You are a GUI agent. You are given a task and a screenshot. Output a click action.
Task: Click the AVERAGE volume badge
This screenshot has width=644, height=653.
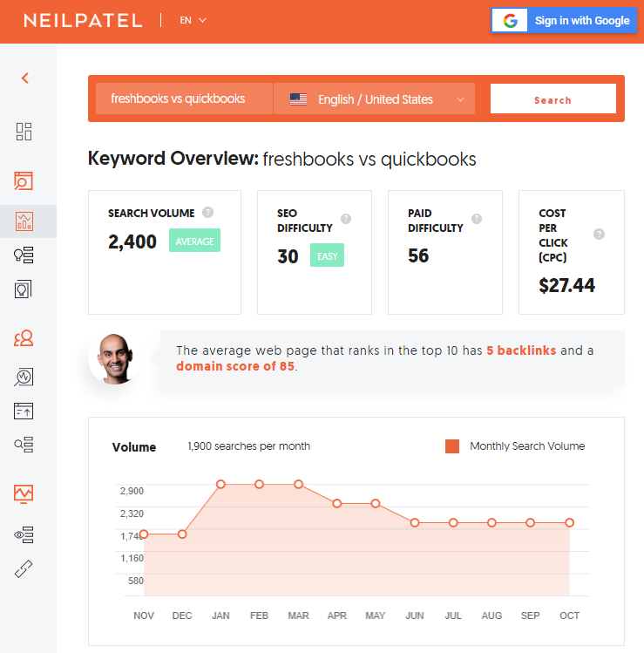[x=194, y=241]
